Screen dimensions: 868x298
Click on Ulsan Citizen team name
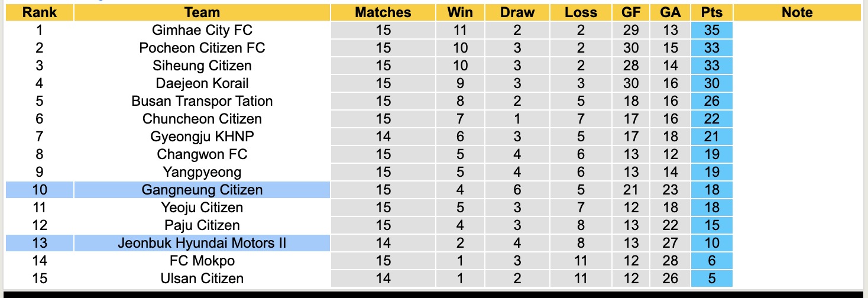[202, 278]
